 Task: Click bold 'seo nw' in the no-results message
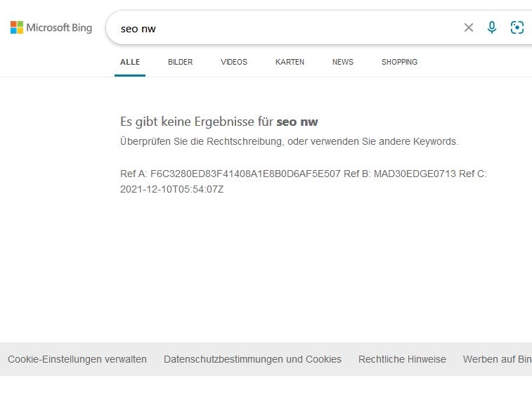pos(297,122)
